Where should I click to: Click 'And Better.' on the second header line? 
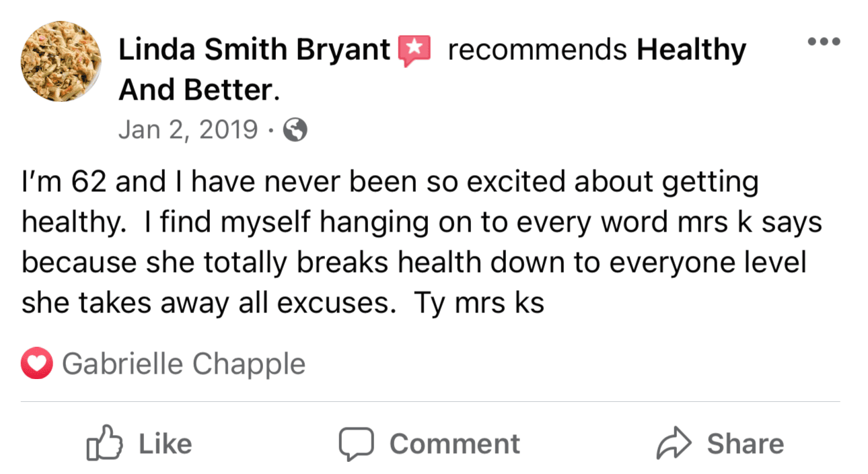[x=199, y=91]
